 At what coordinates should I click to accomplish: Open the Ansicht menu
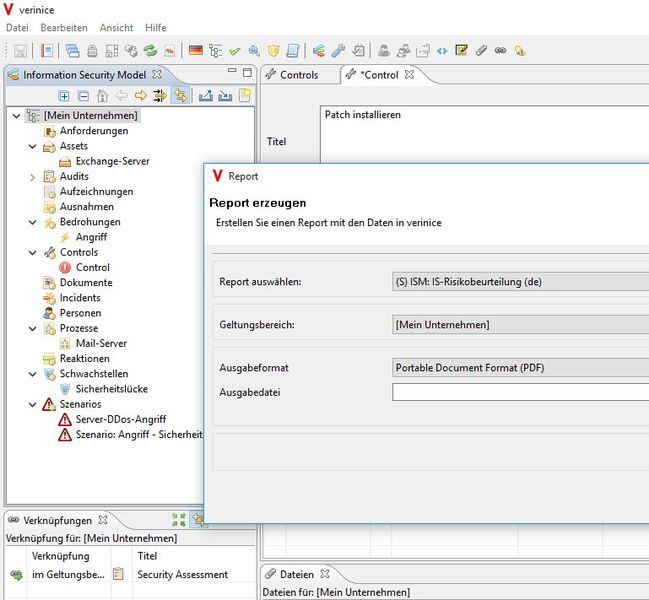[116, 28]
